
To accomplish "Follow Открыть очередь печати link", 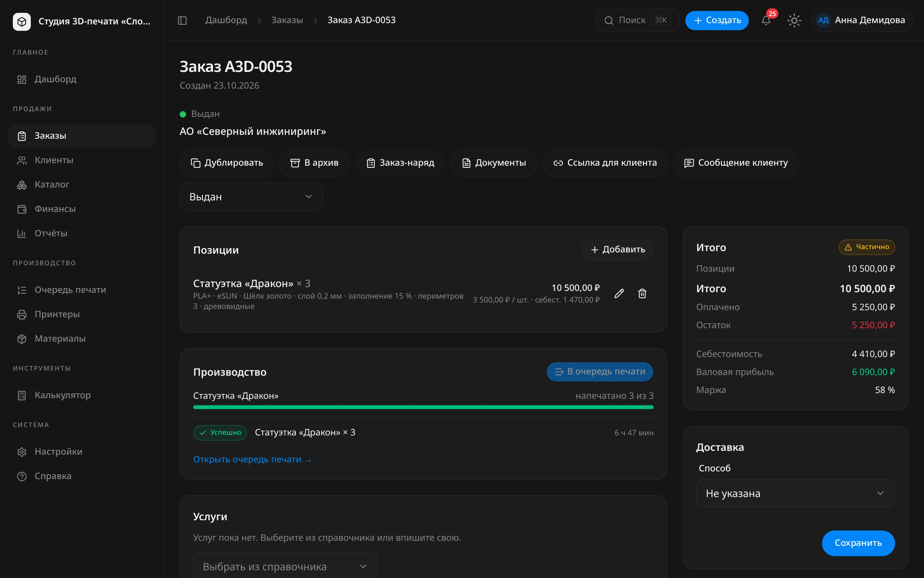I will 252,460.
